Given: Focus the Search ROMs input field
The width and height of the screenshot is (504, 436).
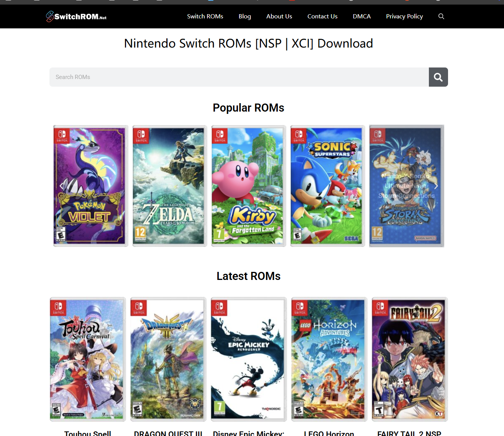Looking at the screenshot, I should tap(239, 77).
